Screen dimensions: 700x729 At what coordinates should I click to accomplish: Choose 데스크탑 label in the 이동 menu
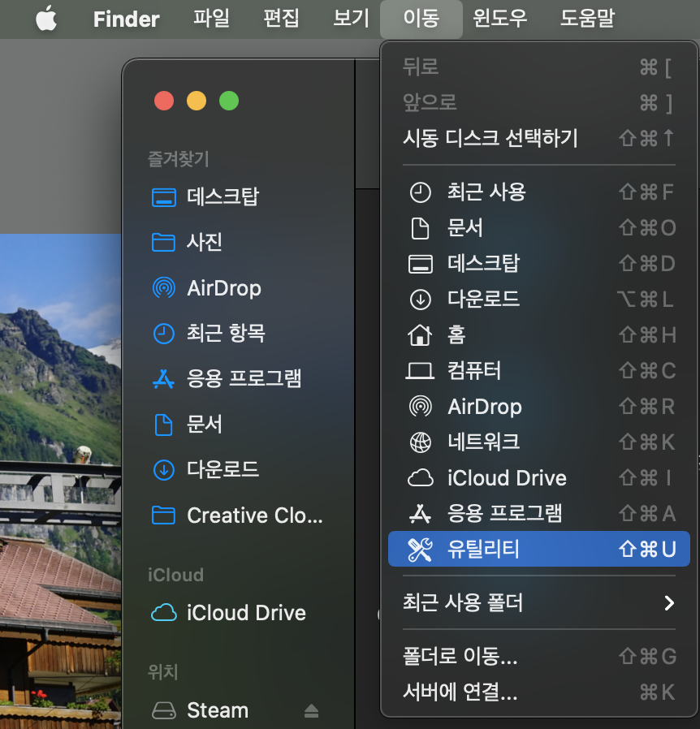coord(483,264)
